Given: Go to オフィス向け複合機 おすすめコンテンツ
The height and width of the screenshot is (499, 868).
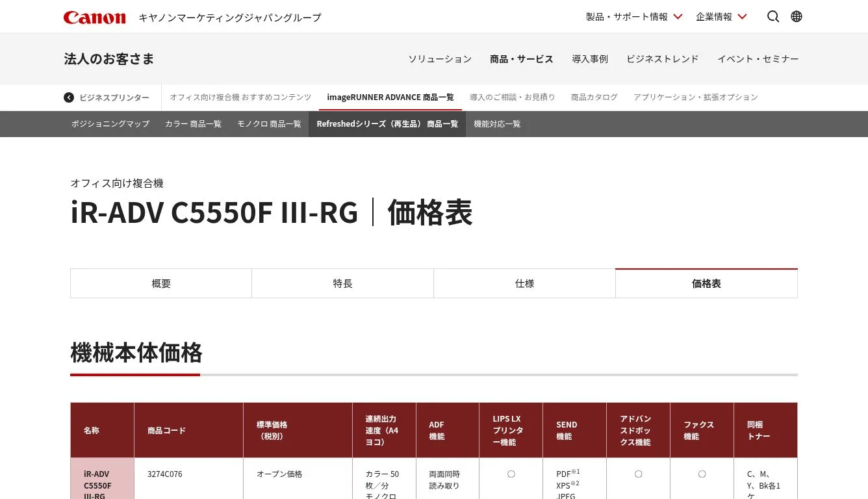Looking at the screenshot, I should tap(240, 97).
